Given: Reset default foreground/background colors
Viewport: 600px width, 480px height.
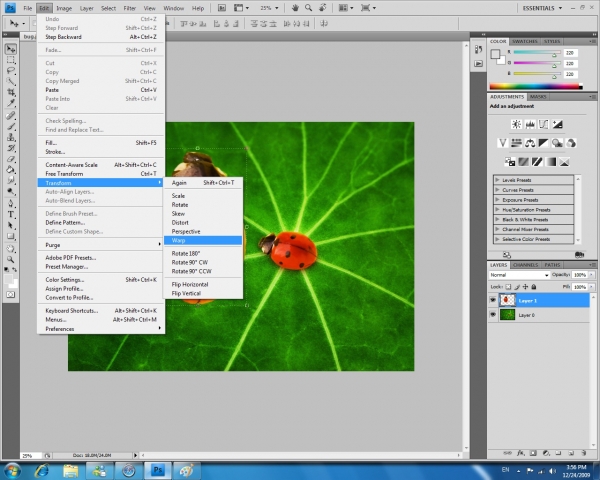Looking at the screenshot, I should pyautogui.click(x=7, y=270).
